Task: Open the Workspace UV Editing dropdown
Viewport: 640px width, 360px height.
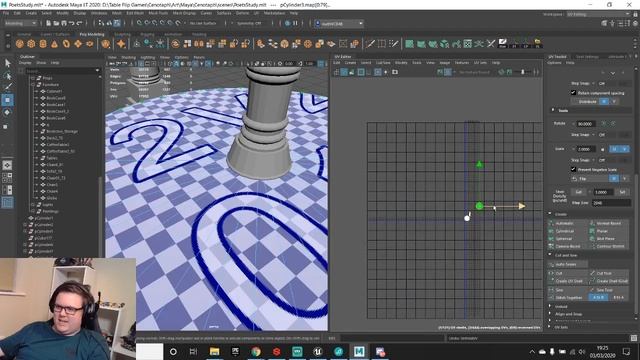Action: click(x=598, y=14)
